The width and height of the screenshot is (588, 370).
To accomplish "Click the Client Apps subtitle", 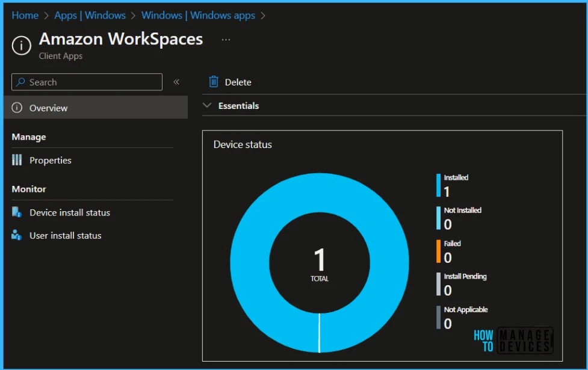I will [61, 56].
